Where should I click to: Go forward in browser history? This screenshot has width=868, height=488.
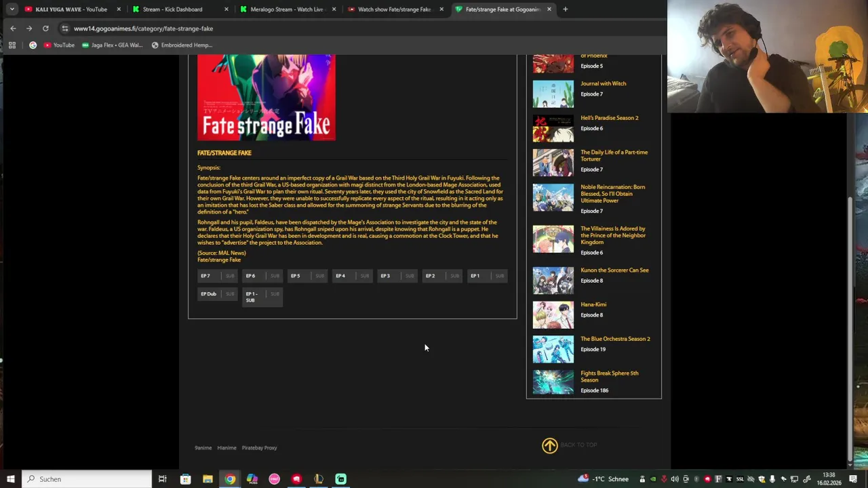pyautogui.click(x=29, y=28)
